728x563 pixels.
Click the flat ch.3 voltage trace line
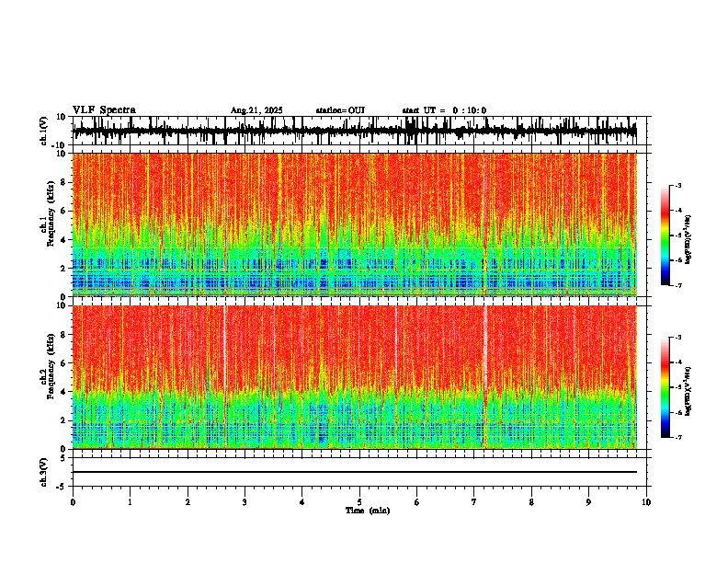click(354, 472)
